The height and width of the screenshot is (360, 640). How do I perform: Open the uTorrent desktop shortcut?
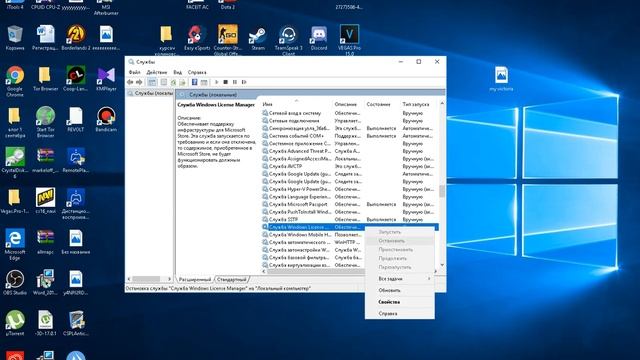pyautogui.click(x=15, y=323)
